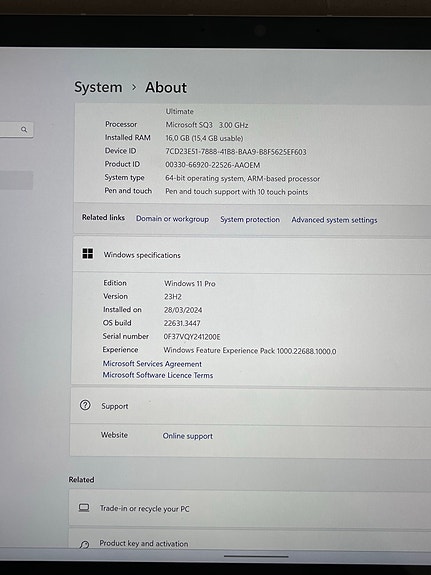Collapse the Support section header

[x=251, y=406]
